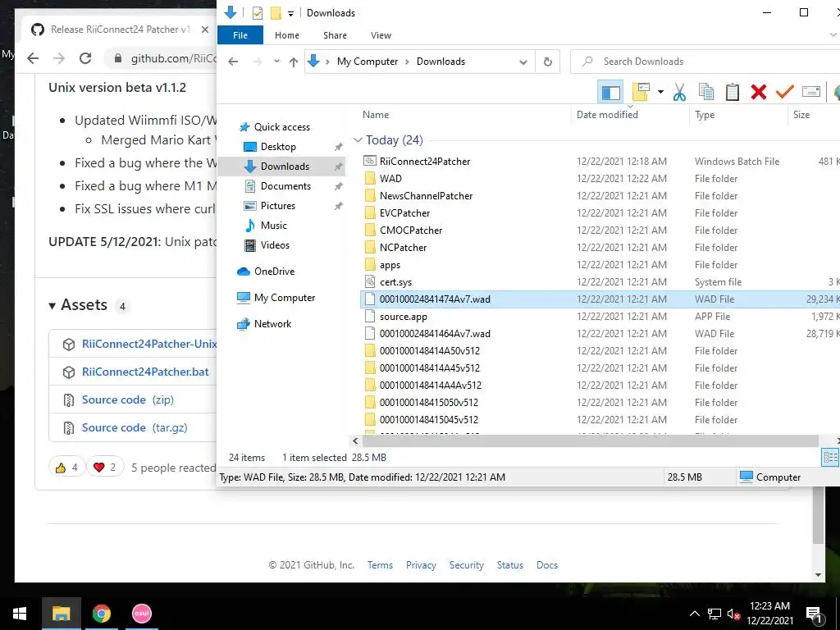
Task: Select OneDrive in navigation pane
Action: (x=274, y=272)
